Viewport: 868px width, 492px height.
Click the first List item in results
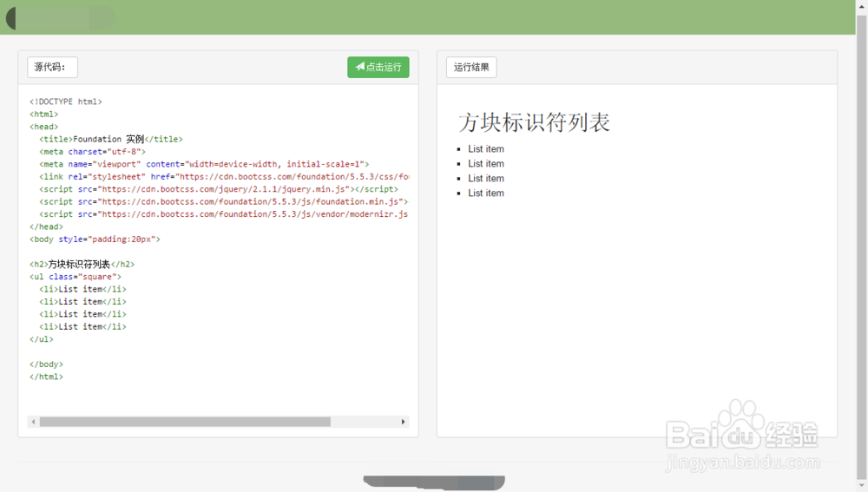coord(486,149)
